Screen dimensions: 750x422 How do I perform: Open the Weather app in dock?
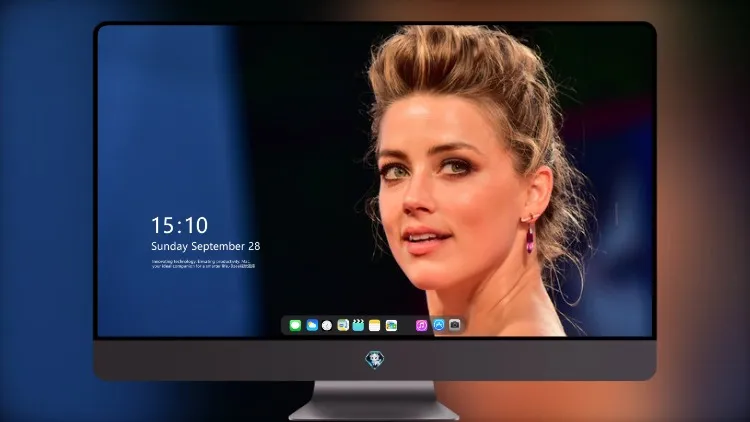click(312, 325)
